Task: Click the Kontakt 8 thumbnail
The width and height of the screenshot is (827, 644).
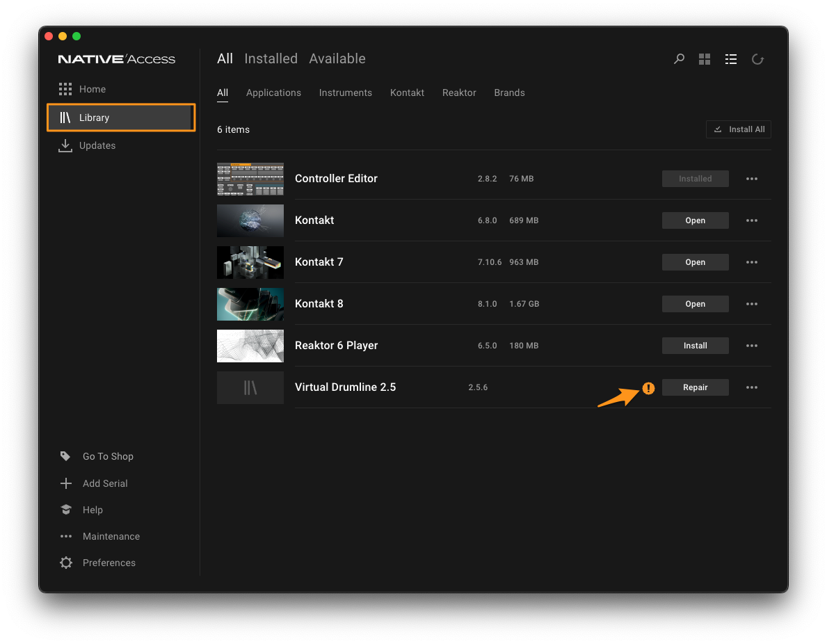Action: pos(250,304)
